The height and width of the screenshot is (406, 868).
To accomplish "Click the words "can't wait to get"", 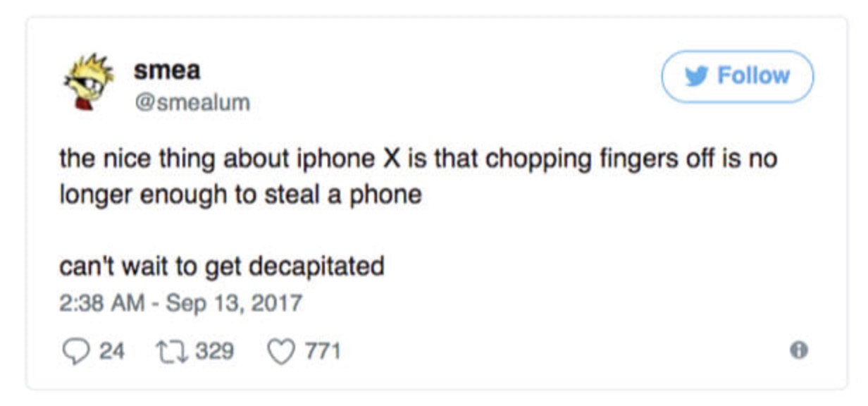I will [151, 266].
